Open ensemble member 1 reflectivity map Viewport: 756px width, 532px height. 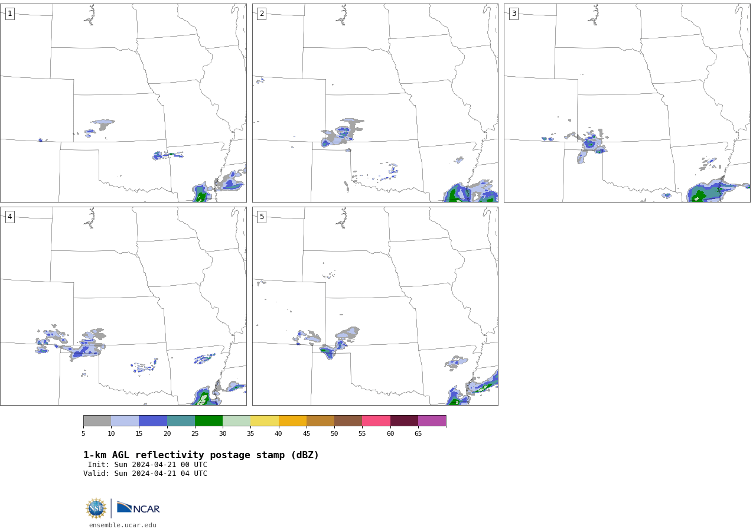tap(123, 103)
